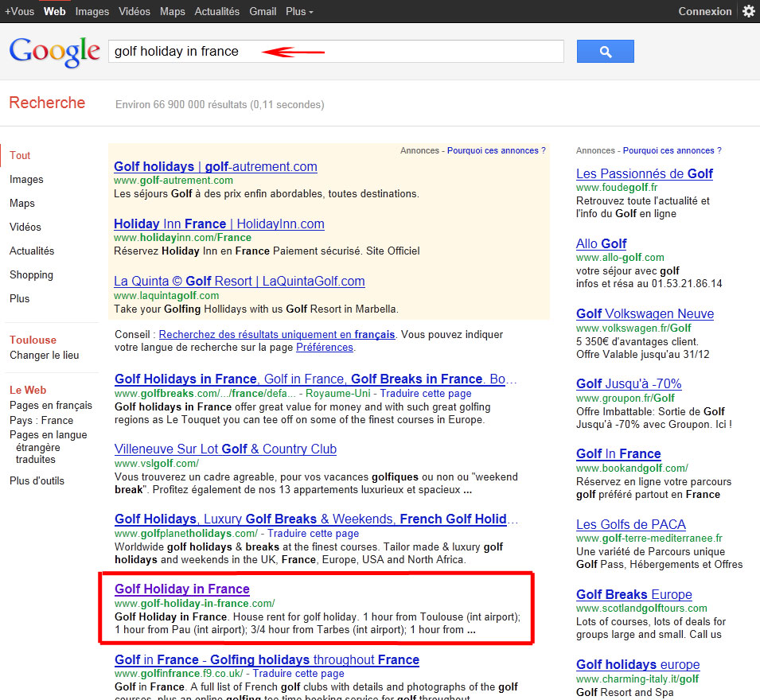Select the Images filter in sidebar
760x700 pixels.
coord(26,179)
